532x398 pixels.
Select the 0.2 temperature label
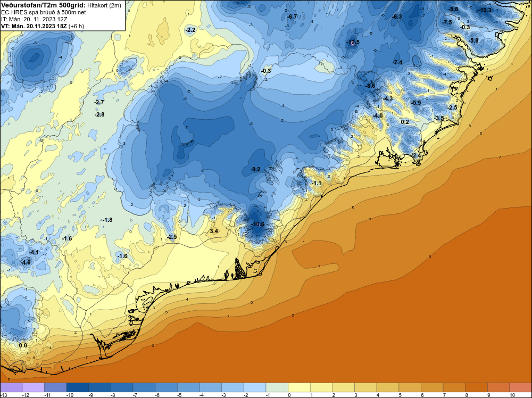(405, 122)
